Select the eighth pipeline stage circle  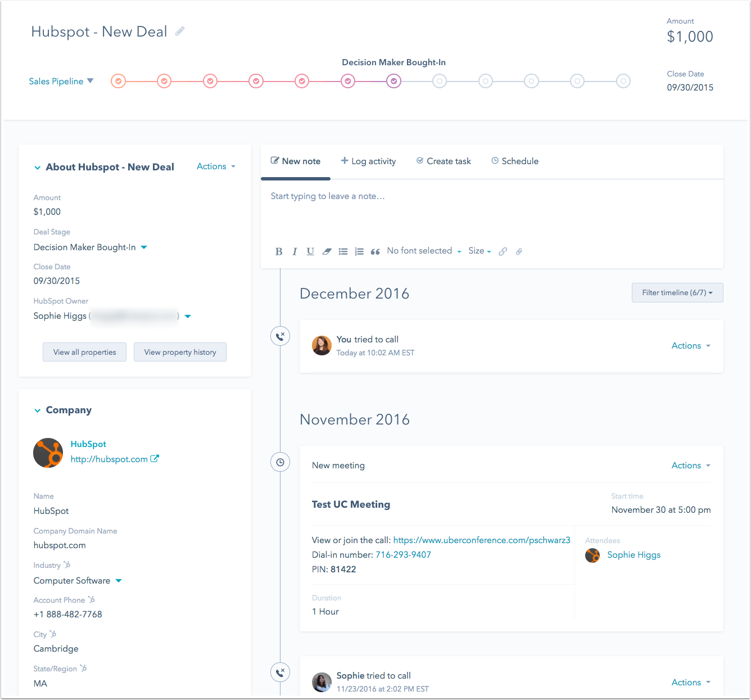click(x=440, y=82)
